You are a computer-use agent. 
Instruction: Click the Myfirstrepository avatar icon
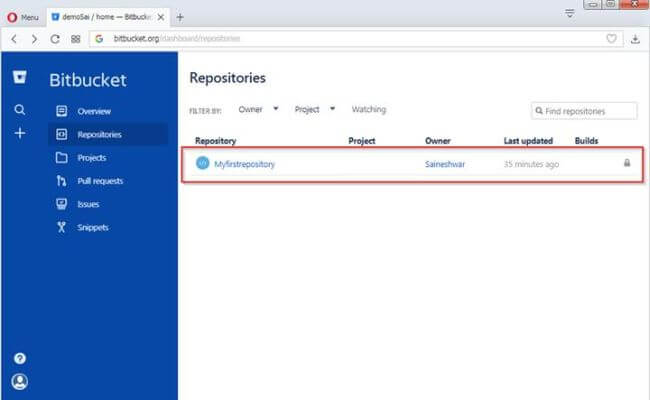point(203,163)
